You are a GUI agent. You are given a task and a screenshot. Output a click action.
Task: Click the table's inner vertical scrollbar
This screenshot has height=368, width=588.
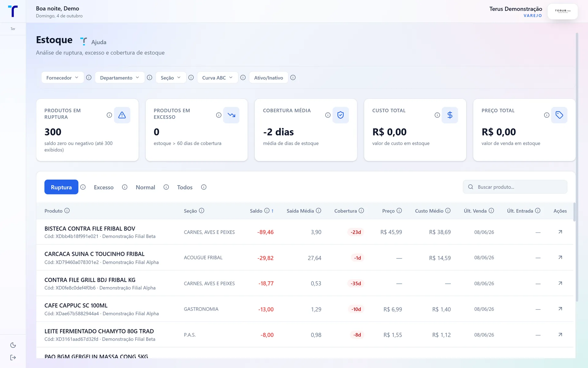coord(575,212)
